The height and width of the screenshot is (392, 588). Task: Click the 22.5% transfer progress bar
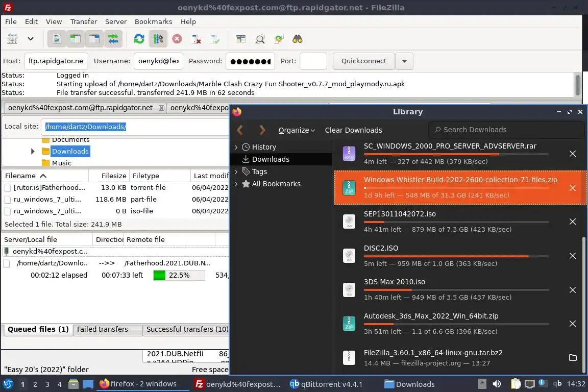179,275
